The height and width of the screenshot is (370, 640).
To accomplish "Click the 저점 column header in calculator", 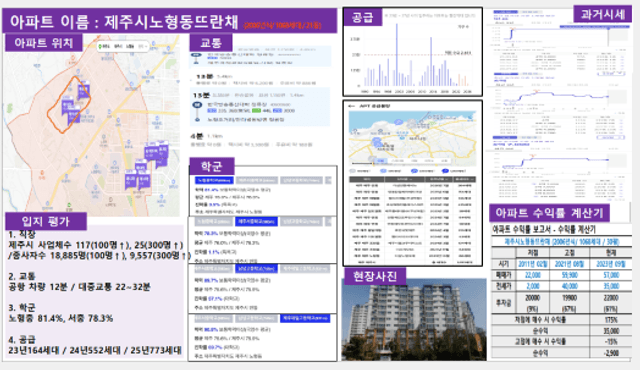I will tap(533, 253).
